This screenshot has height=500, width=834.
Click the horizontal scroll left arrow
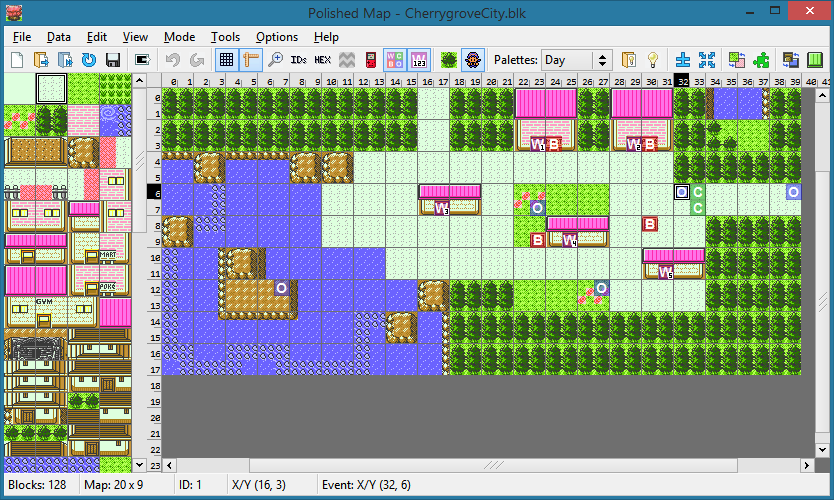(x=169, y=465)
